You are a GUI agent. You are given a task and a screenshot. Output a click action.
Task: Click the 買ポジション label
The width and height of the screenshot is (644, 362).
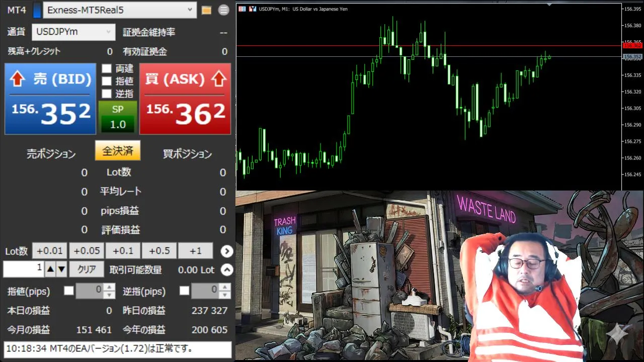point(187,154)
